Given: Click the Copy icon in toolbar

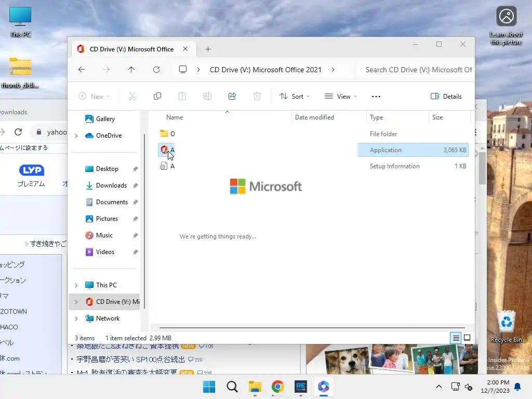Looking at the screenshot, I should click(157, 96).
